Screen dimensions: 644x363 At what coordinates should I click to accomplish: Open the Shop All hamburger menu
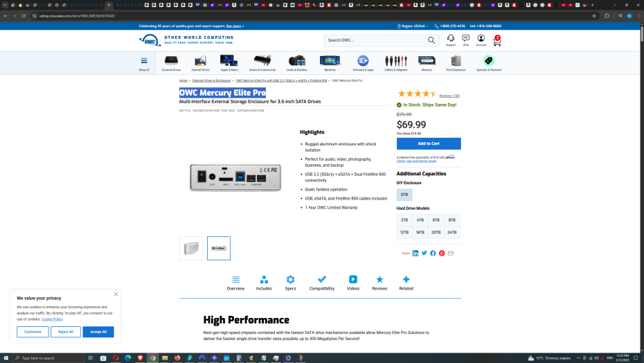pyautogui.click(x=144, y=63)
